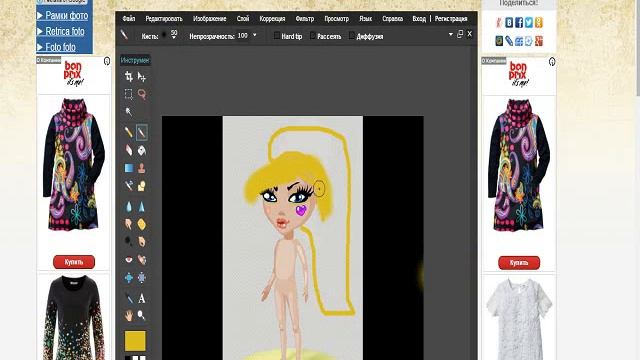Select the Red Eye Reduction tool

pyautogui.click(x=129, y=260)
